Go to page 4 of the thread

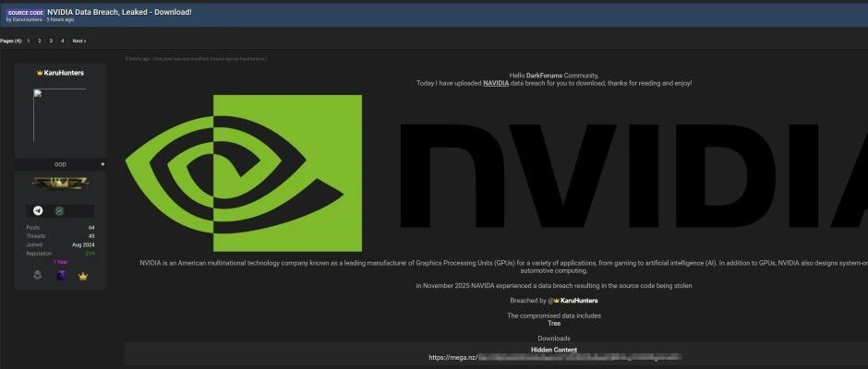tap(63, 41)
